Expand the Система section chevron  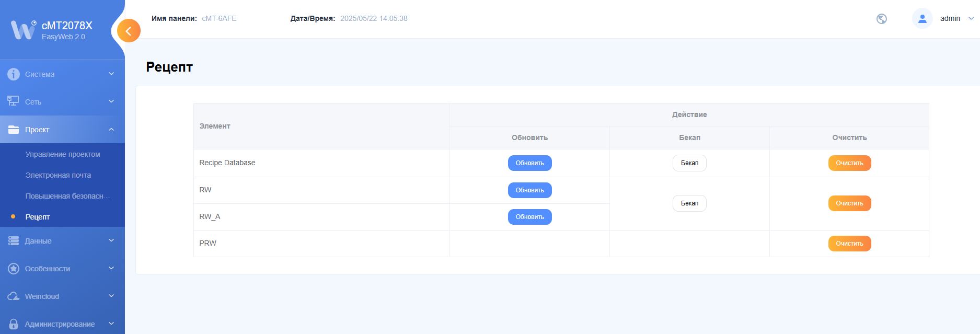pyautogui.click(x=111, y=74)
